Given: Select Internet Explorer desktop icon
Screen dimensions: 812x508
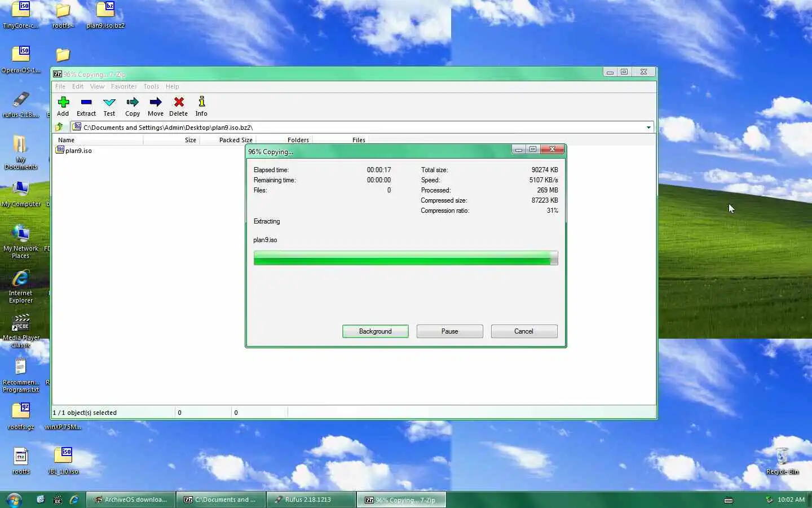Looking at the screenshot, I should pos(21,287).
